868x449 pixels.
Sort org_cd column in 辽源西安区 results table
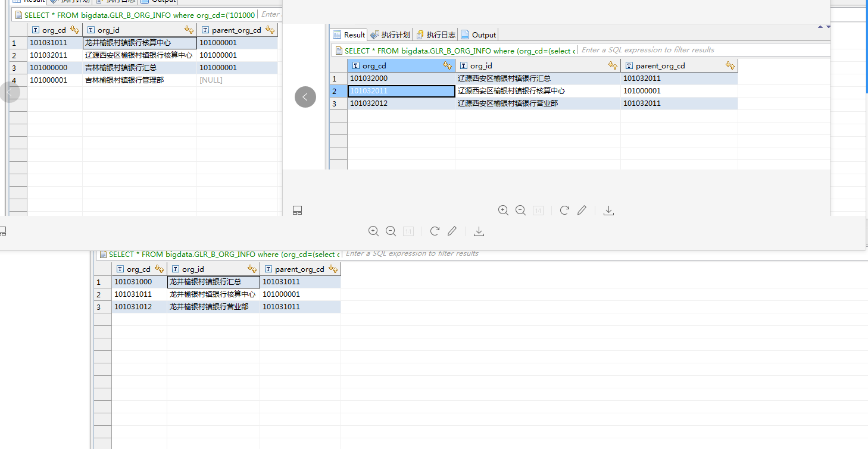pos(447,66)
